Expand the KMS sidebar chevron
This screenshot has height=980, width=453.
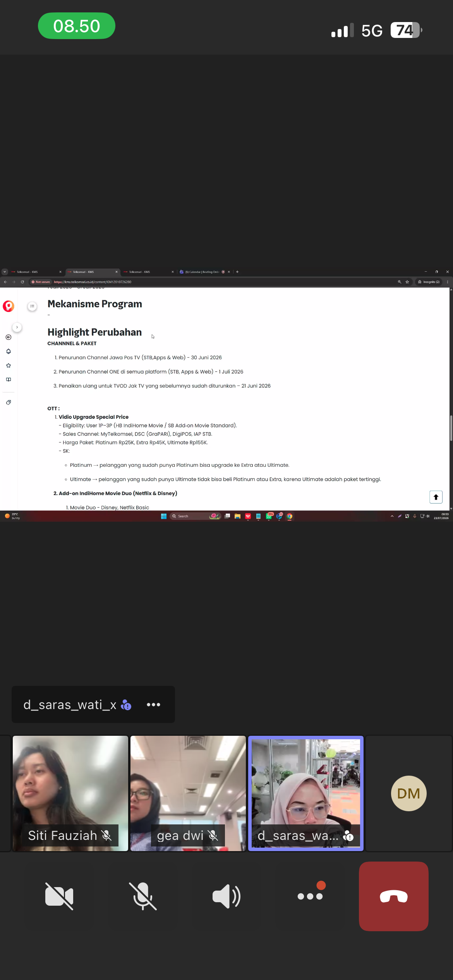(17, 327)
